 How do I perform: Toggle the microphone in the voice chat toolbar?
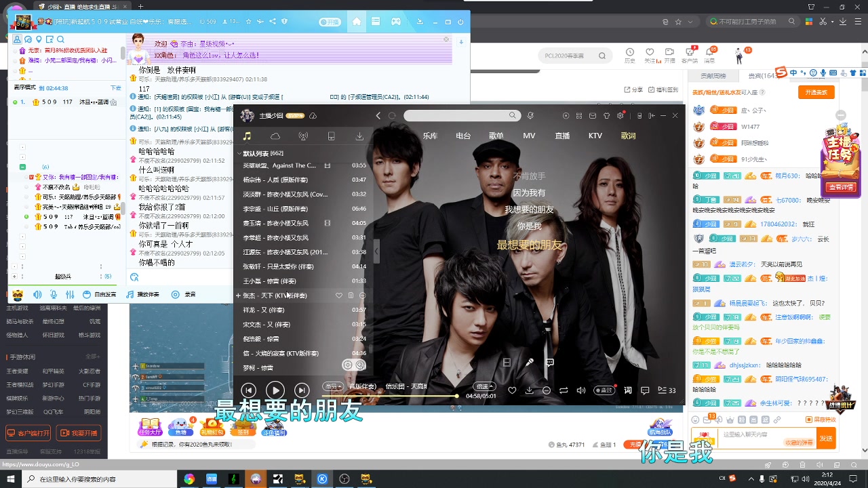click(x=53, y=295)
